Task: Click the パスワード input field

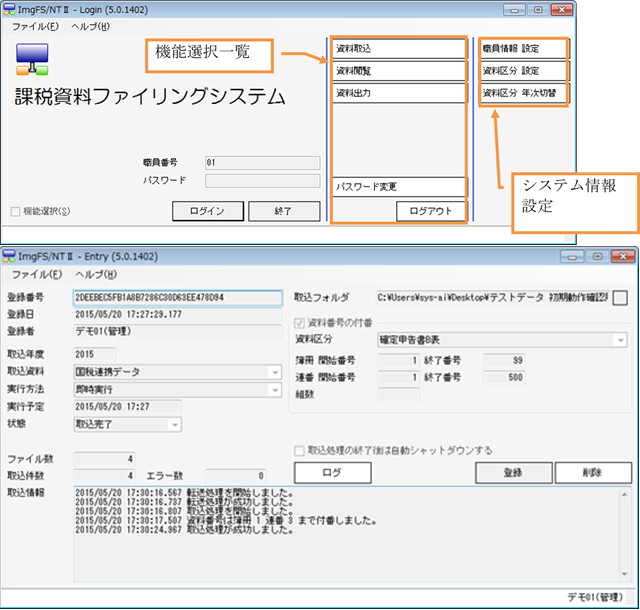Action: coord(262,181)
